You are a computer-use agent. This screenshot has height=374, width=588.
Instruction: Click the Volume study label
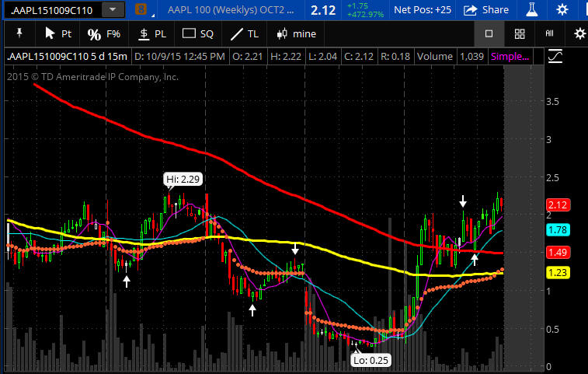435,57
